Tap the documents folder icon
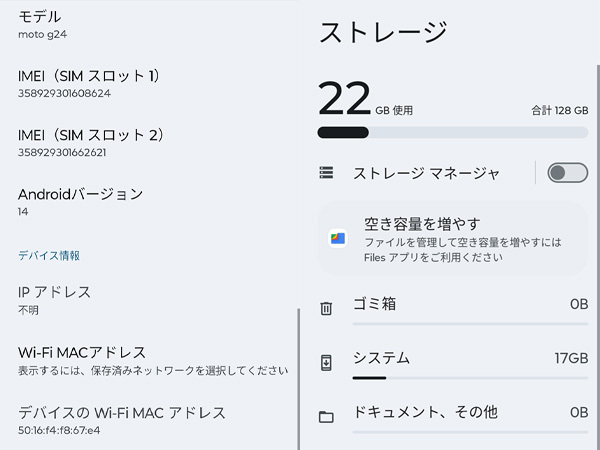Viewport: 600px width, 450px height. (x=326, y=416)
